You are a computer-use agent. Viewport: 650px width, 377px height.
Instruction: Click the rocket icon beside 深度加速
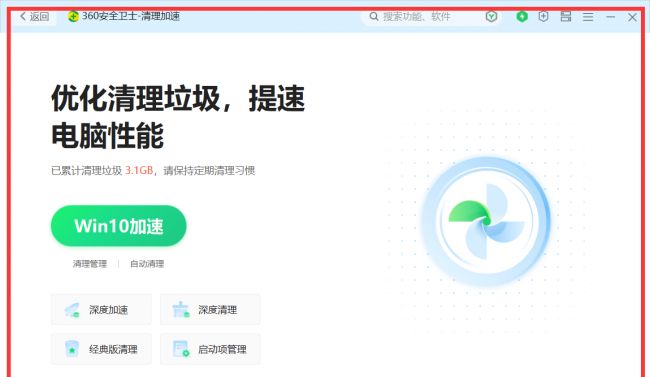tap(72, 310)
